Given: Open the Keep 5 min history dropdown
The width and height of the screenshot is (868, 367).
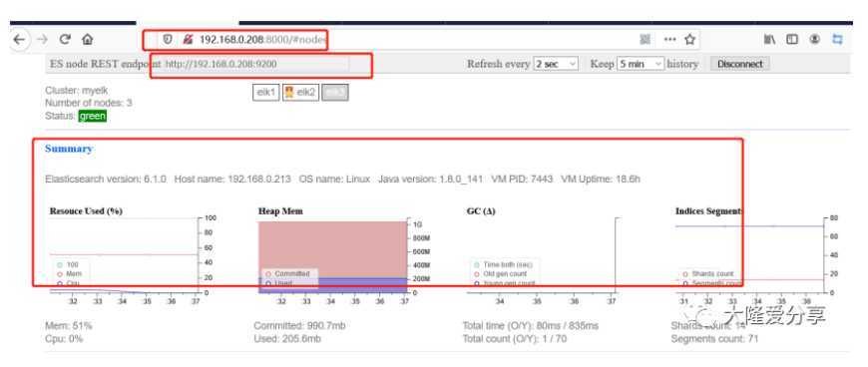Looking at the screenshot, I should [x=641, y=64].
